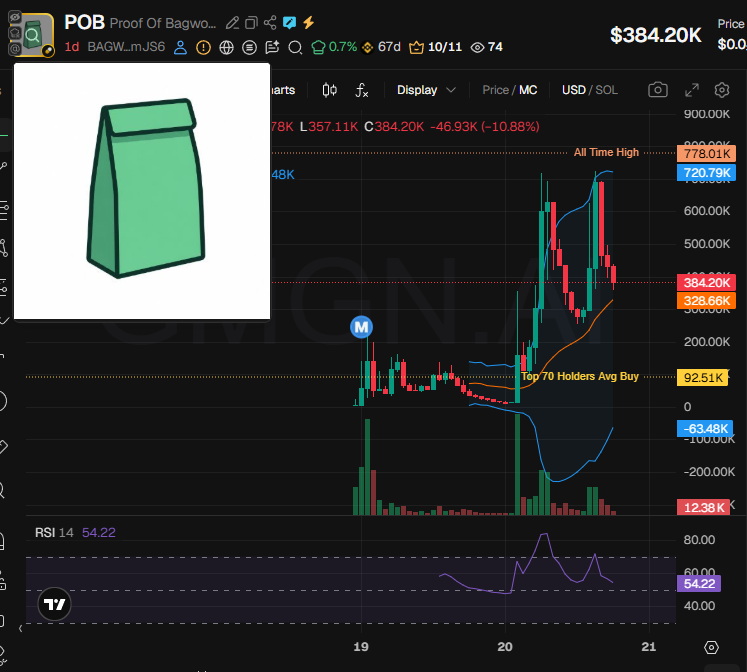Click the Top 70 Holders Avg Buy label
Viewport: 747px width, 672px height.
coord(580,376)
